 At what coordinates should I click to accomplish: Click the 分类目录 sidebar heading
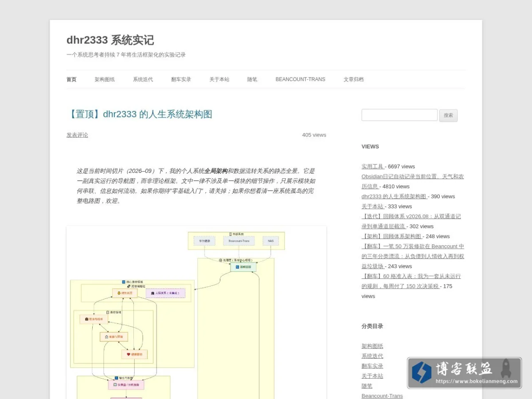click(372, 326)
